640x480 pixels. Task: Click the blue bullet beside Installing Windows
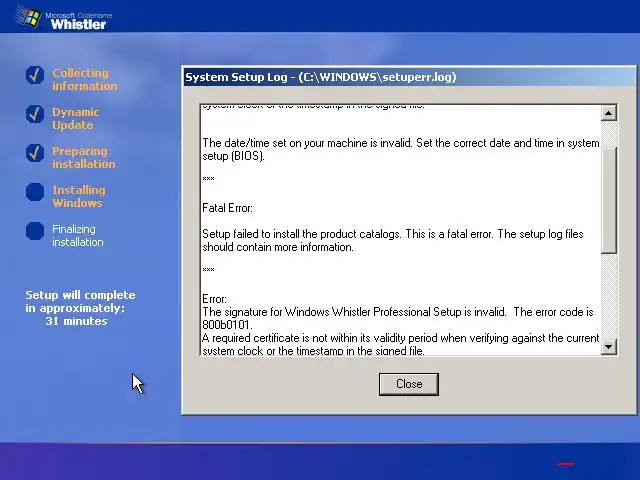point(35,192)
